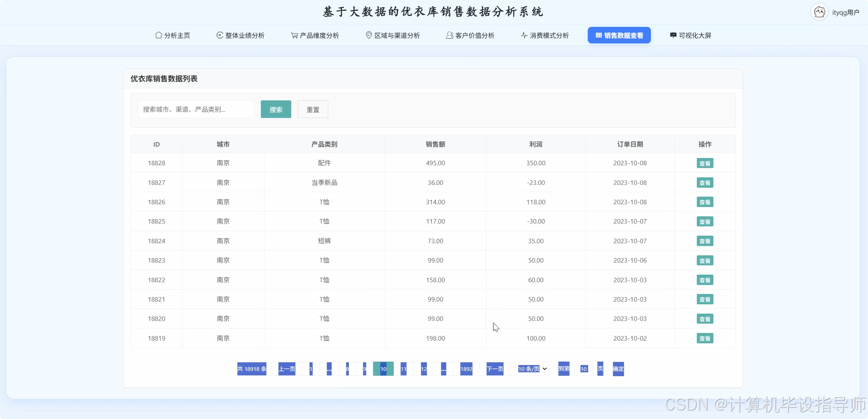
Task: Click the 当季新品 category cell
Action: click(x=324, y=182)
